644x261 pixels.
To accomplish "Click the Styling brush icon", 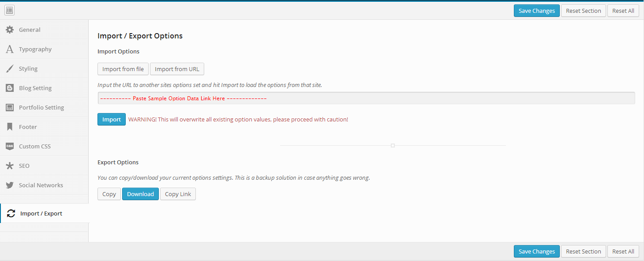I will click(x=10, y=68).
